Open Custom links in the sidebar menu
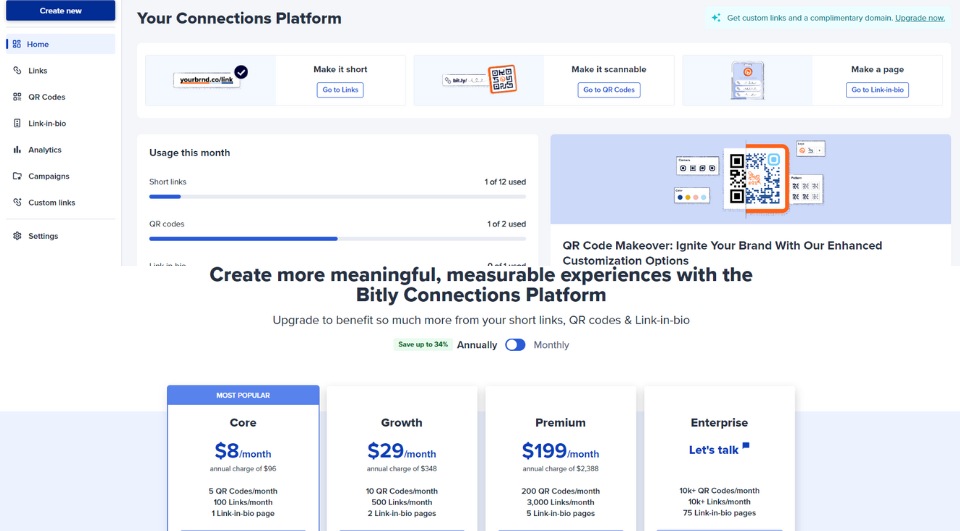Image resolution: width=960 pixels, height=531 pixels. click(61, 202)
